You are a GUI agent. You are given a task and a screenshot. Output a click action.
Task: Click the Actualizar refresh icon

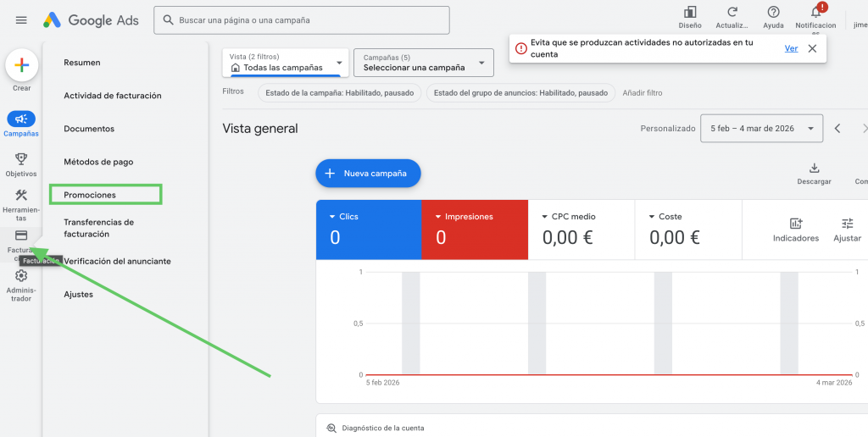pyautogui.click(x=732, y=13)
